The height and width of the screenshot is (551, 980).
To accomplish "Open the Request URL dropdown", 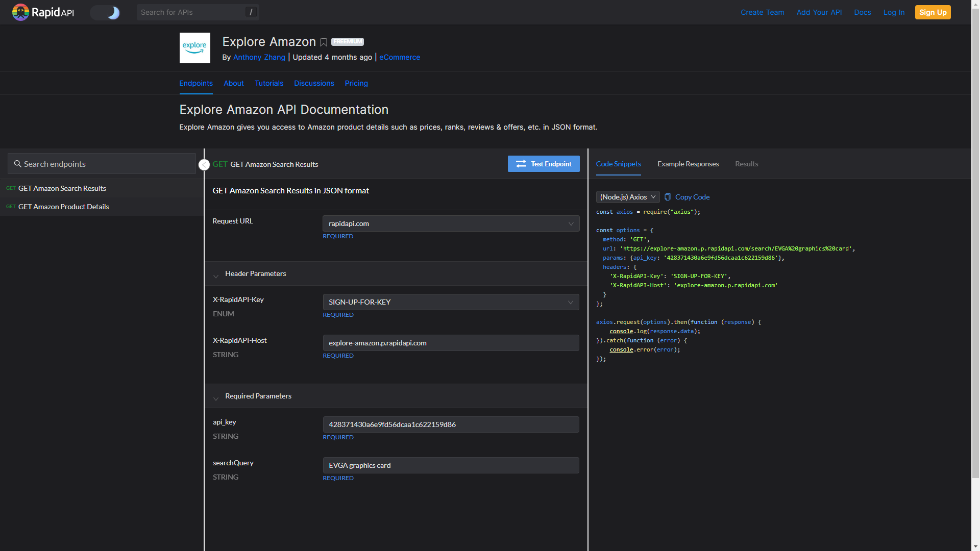I will click(451, 223).
